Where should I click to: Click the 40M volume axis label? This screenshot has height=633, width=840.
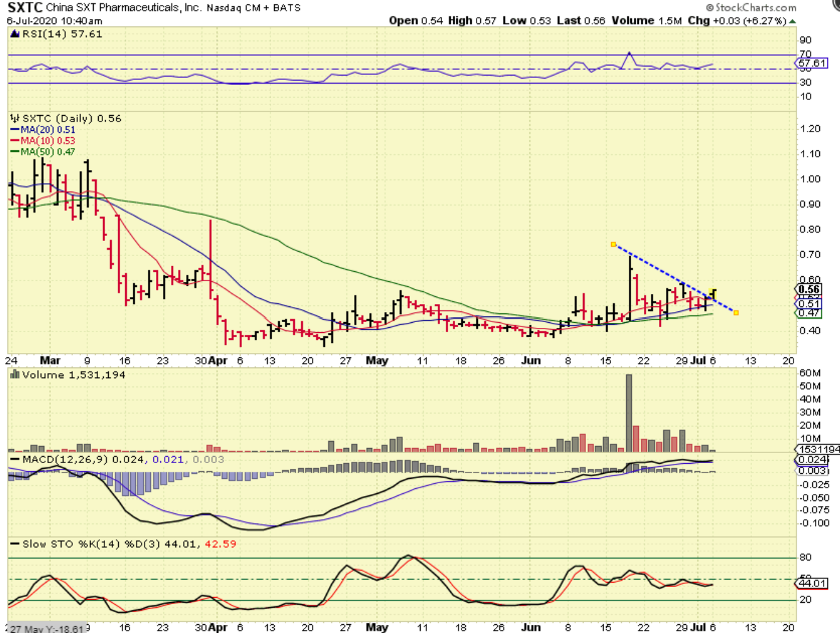(x=810, y=399)
